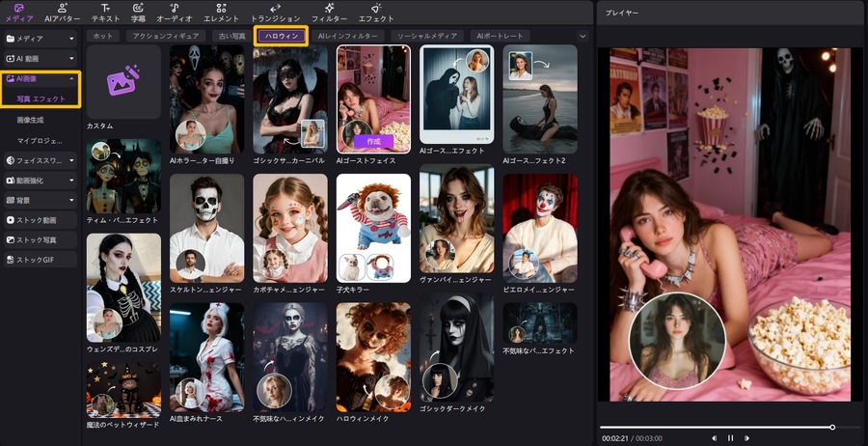The height and width of the screenshot is (446, 868).
Task: Click the purple 作成 button
Action: 373,142
